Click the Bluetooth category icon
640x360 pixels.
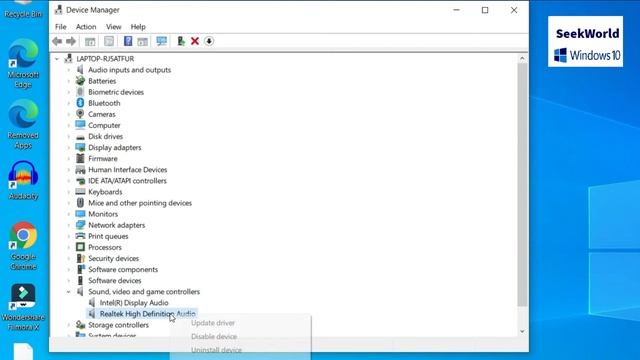(x=80, y=103)
